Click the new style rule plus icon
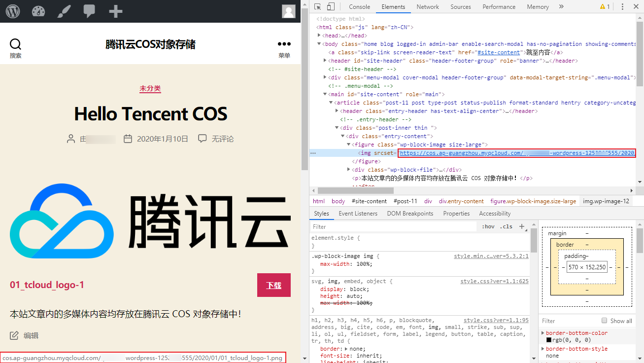The width and height of the screenshot is (644, 363). (522, 226)
